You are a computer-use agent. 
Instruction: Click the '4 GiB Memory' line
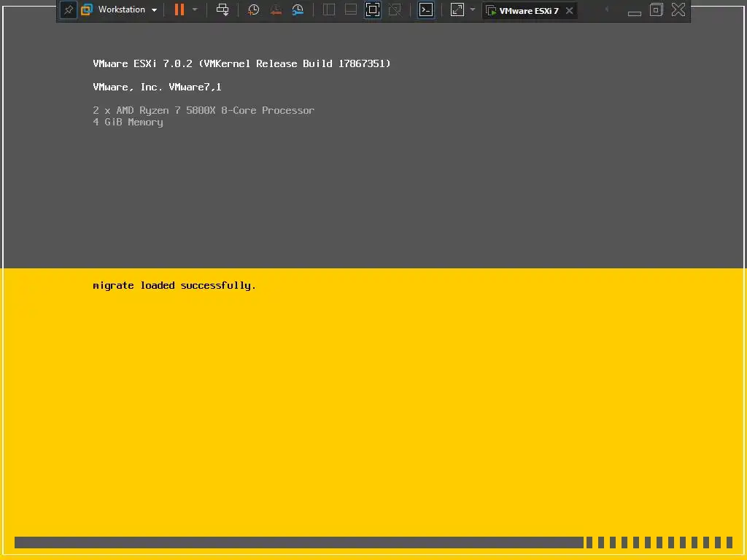pyautogui.click(x=128, y=122)
